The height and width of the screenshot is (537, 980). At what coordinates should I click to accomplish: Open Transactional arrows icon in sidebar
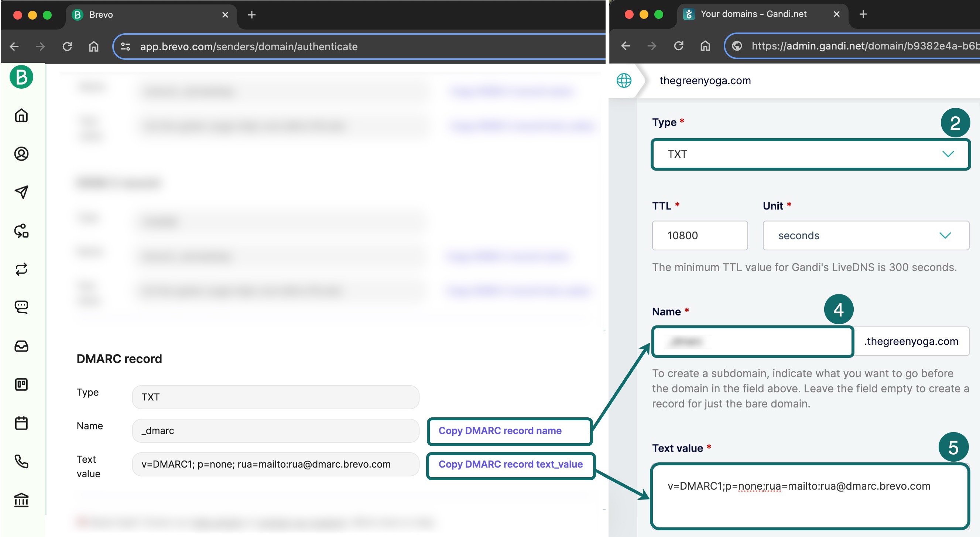(x=21, y=269)
